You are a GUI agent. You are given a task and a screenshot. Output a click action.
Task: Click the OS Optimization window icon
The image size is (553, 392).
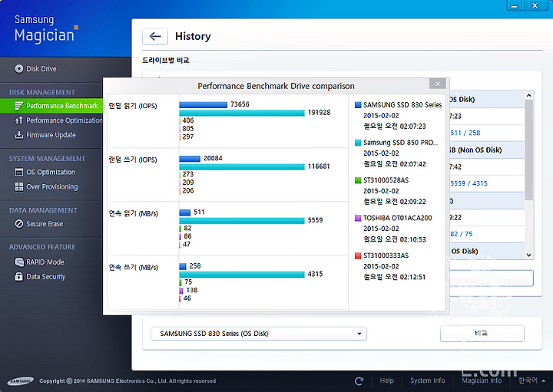(18, 172)
